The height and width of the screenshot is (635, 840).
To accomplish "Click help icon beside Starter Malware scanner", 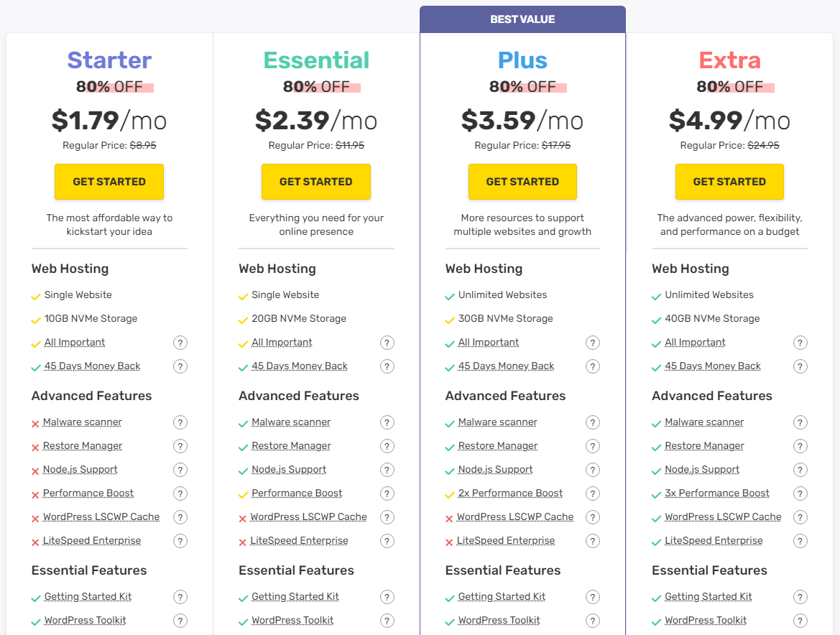I will (x=180, y=422).
